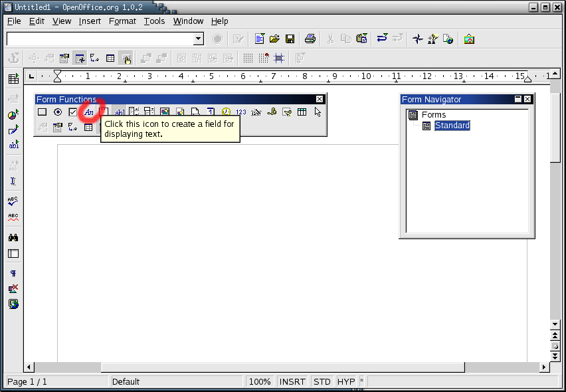Select the Numeric Field 123 icon
The height and width of the screenshot is (392, 566).
(x=241, y=112)
